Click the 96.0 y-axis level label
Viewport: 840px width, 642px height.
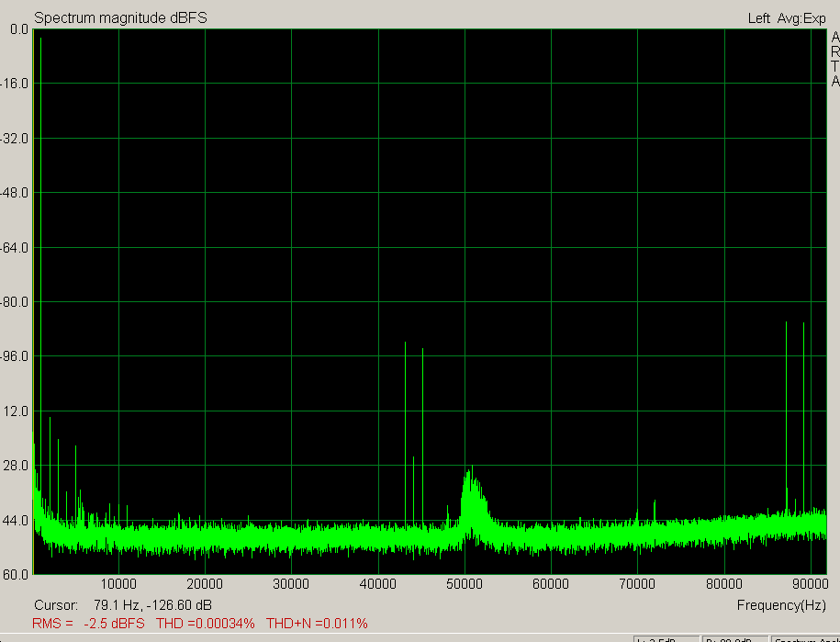coord(15,356)
